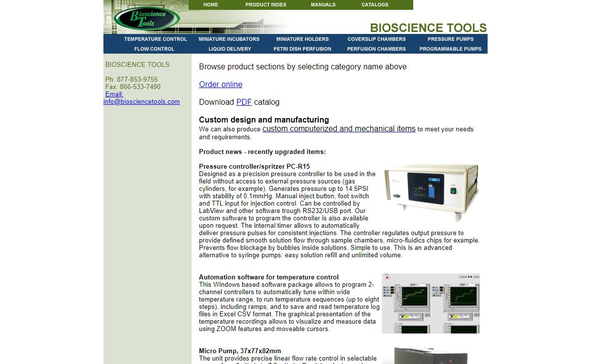Click the Bioscience Tools oval logo
The image size is (591, 364).
point(147,19)
